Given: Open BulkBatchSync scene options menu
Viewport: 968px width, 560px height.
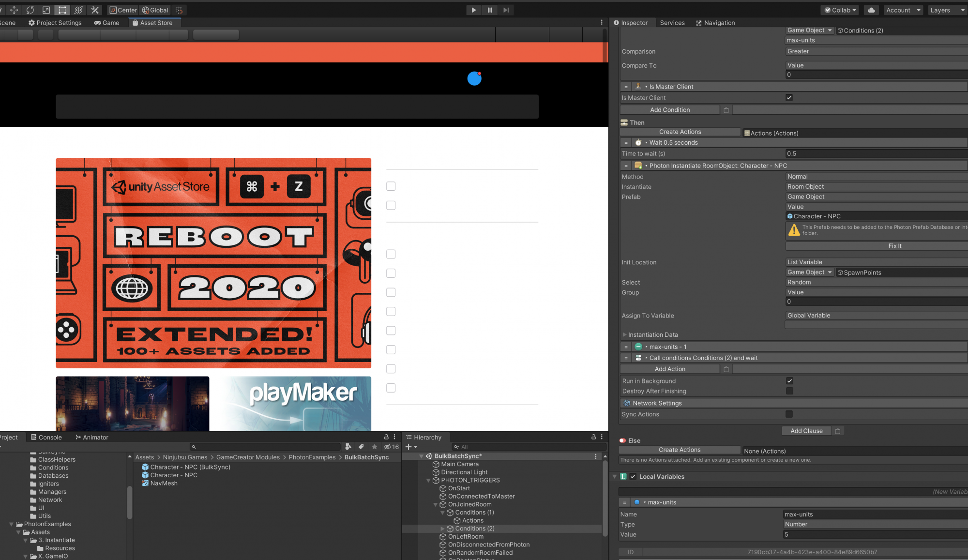Looking at the screenshot, I should (595, 456).
